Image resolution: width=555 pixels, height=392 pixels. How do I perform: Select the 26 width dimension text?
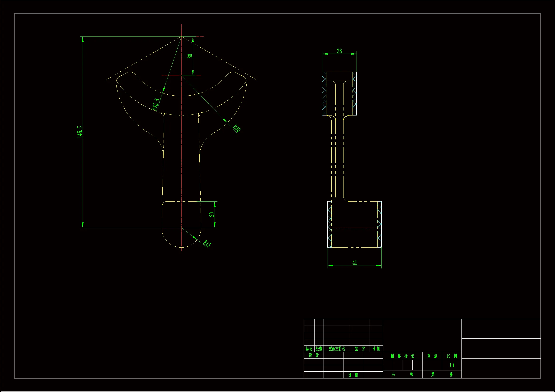coord(339,51)
